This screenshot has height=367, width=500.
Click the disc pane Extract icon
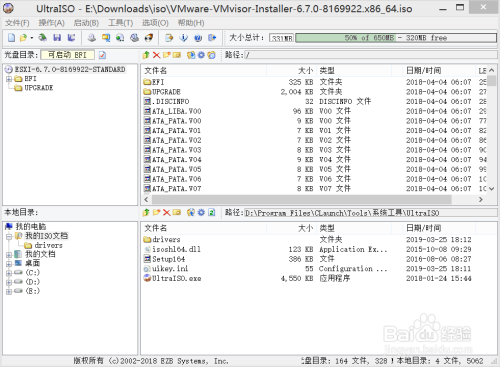coord(191,55)
